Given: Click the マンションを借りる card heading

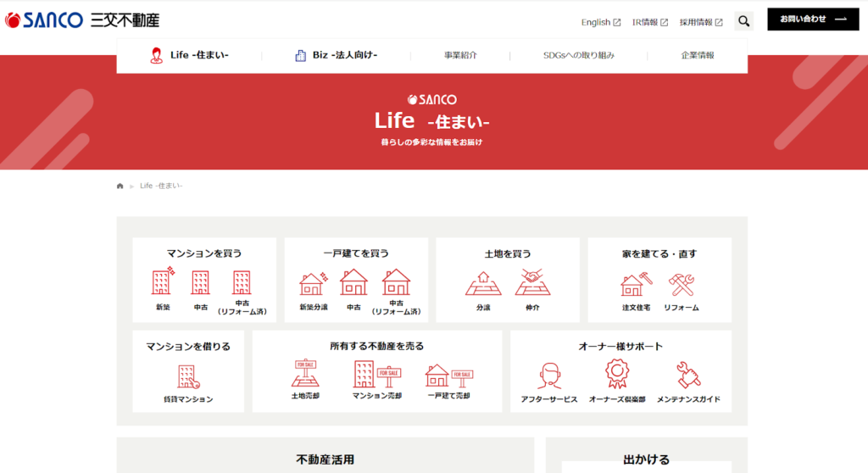Looking at the screenshot, I should point(188,346).
